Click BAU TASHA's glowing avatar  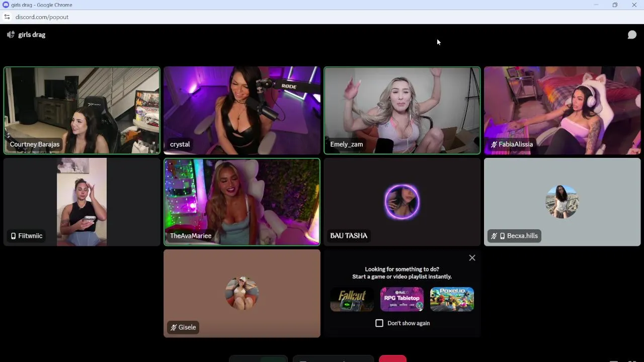click(x=402, y=202)
